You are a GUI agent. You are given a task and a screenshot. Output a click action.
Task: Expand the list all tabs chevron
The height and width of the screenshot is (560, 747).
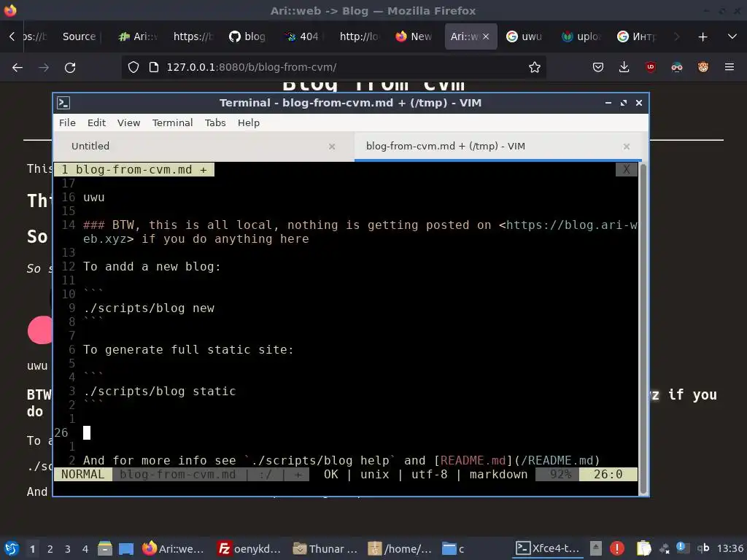click(732, 36)
